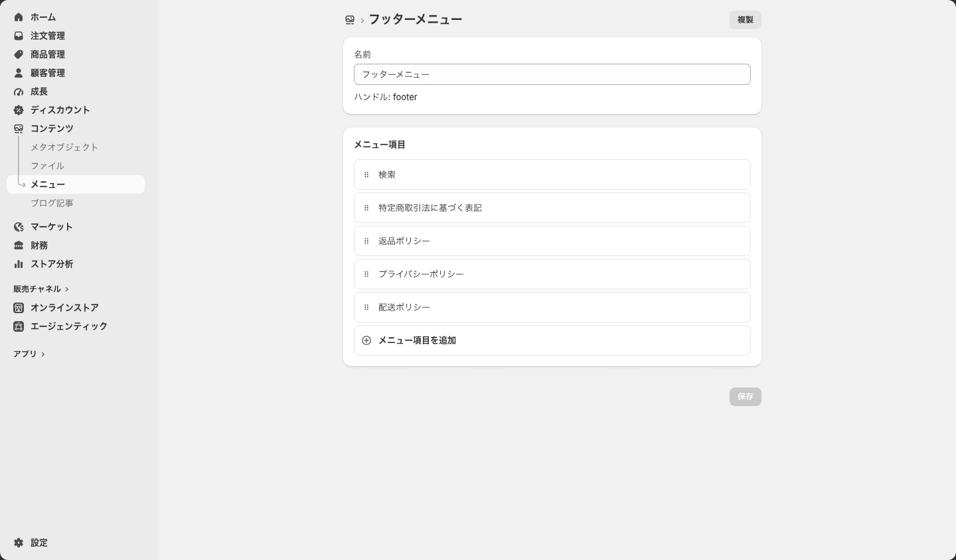Image resolution: width=956 pixels, height=560 pixels.
Task: Click the drag handle for 配送ポリシー
Action: pos(366,307)
